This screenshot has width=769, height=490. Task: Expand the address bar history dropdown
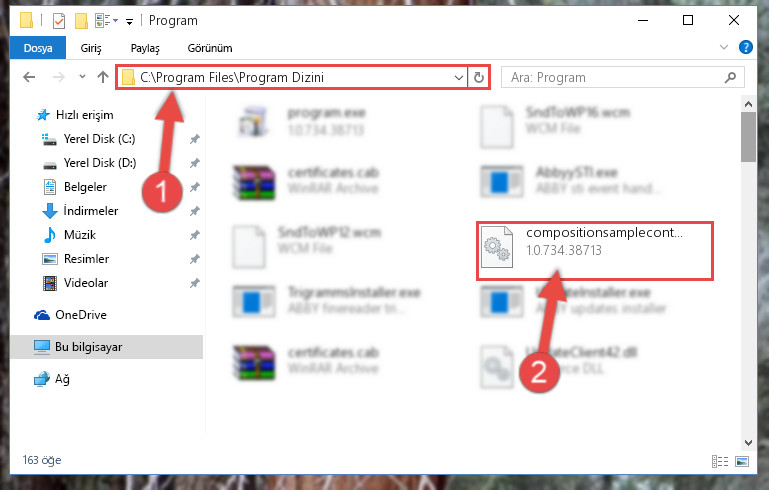tap(459, 77)
